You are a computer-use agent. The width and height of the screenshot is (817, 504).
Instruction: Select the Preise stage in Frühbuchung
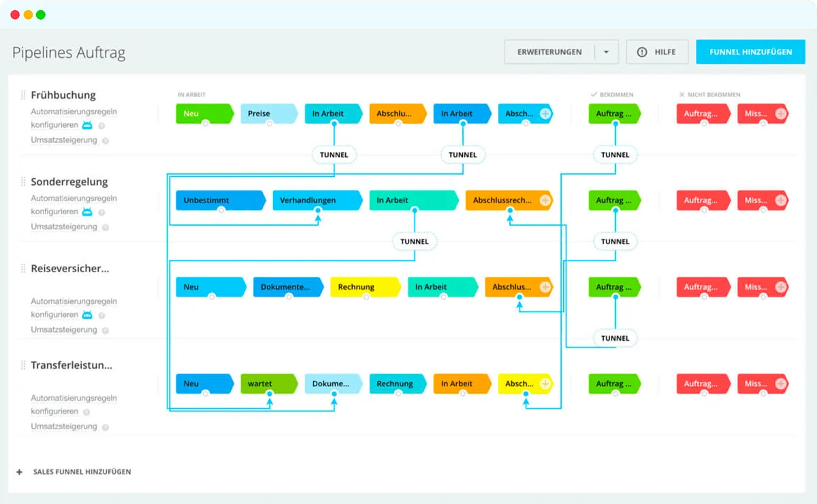pyautogui.click(x=269, y=114)
